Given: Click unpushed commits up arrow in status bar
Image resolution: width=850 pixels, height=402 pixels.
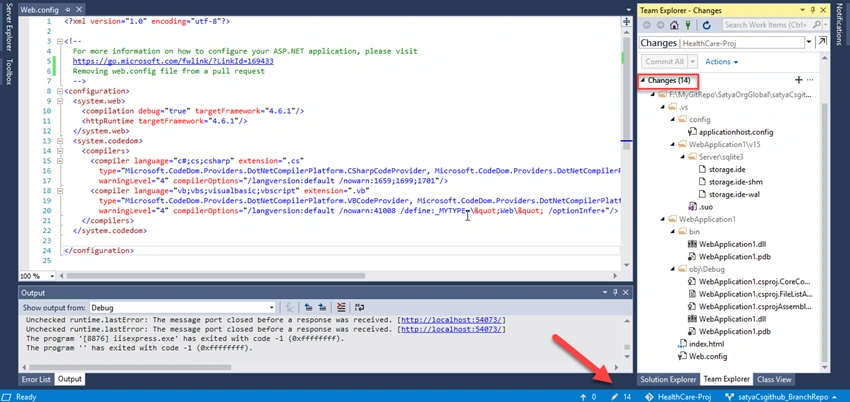Looking at the screenshot, I should pos(588,397).
